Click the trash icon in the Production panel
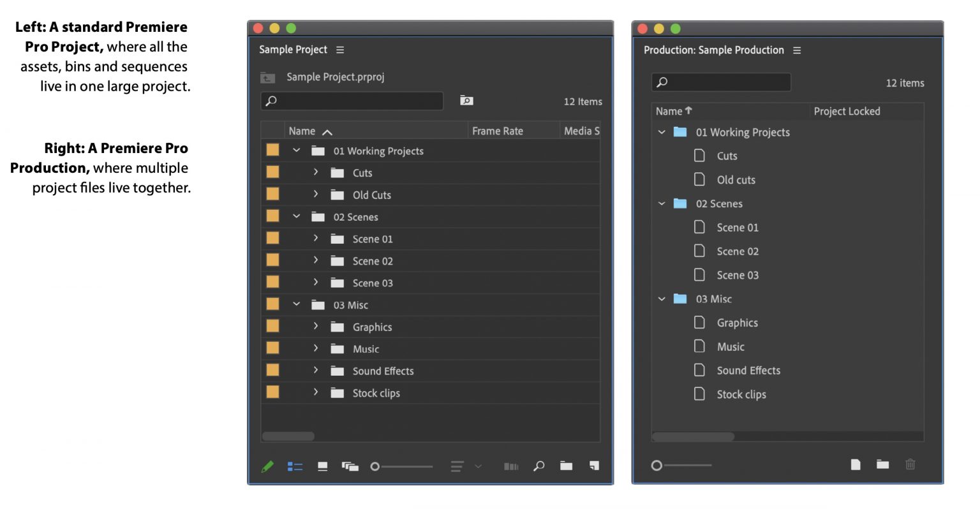The width and height of the screenshot is (980, 509). [x=910, y=464]
